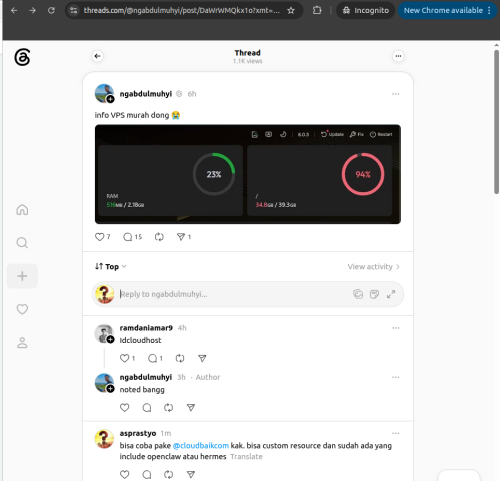Open the @cloudbaikcom mention

(201, 446)
